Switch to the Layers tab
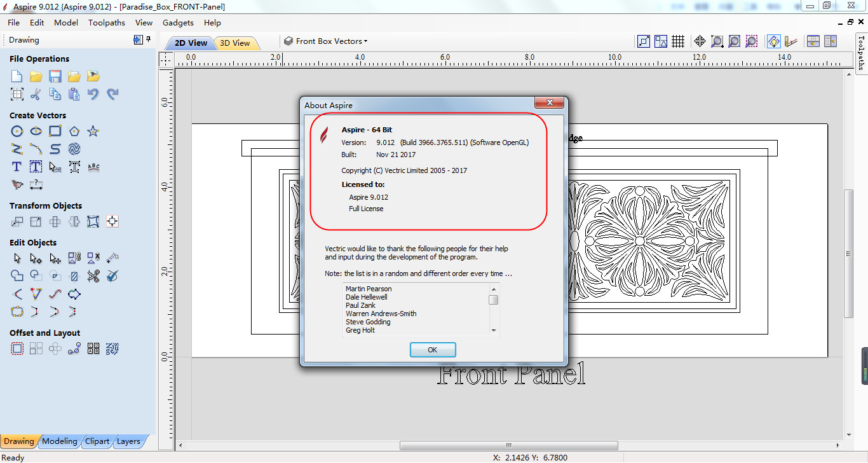Screen dimensions: 868x463 point(128,441)
